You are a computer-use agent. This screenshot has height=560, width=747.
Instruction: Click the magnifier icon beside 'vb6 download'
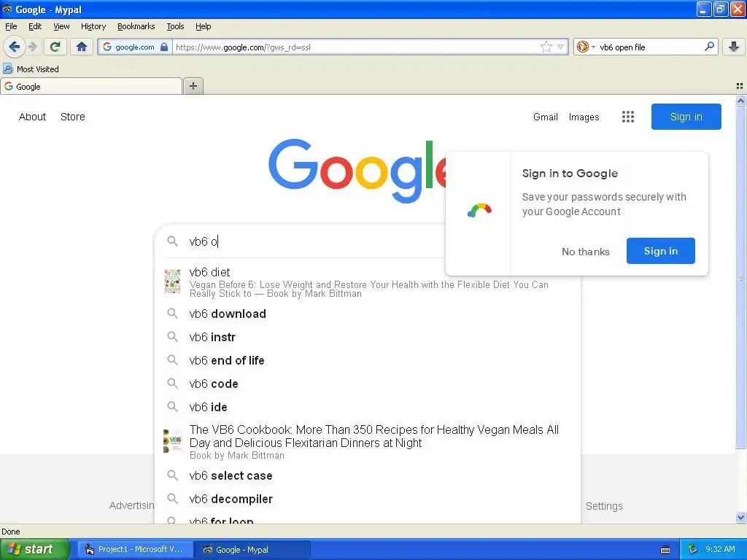[x=172, y=314]
